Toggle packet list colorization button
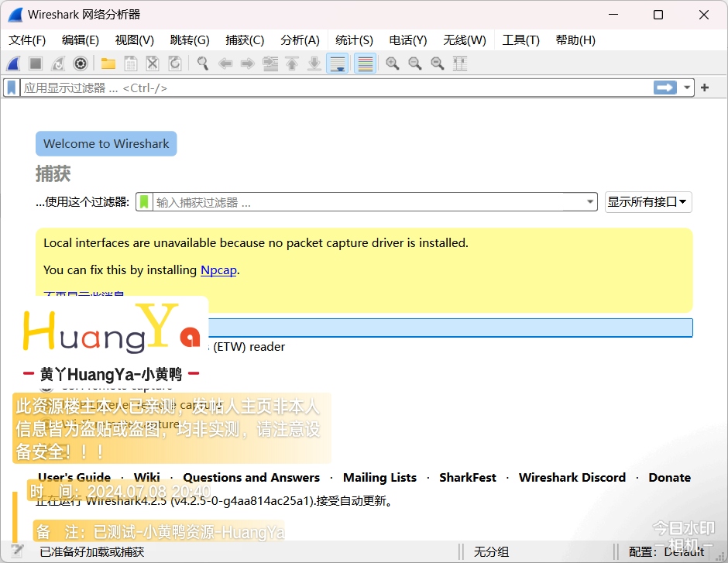 (365, 64)
